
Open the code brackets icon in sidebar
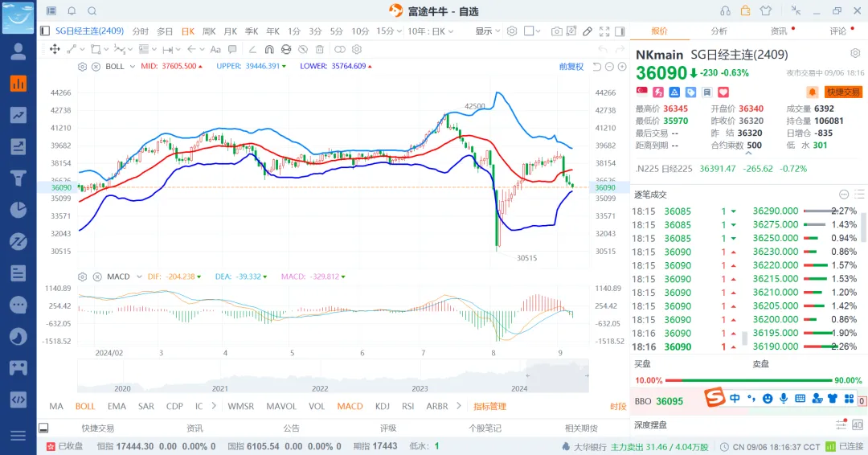(x=18, y=400)
